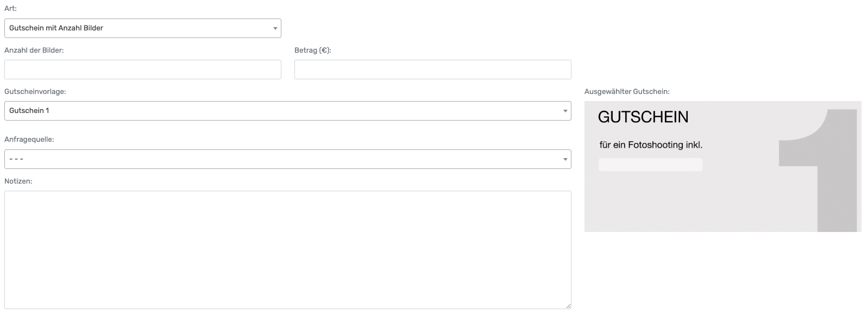Click the "Ausgewählter Gutschein:" label
The height and width of the screenshot is (314, 868).
click(x=627, y=92)
